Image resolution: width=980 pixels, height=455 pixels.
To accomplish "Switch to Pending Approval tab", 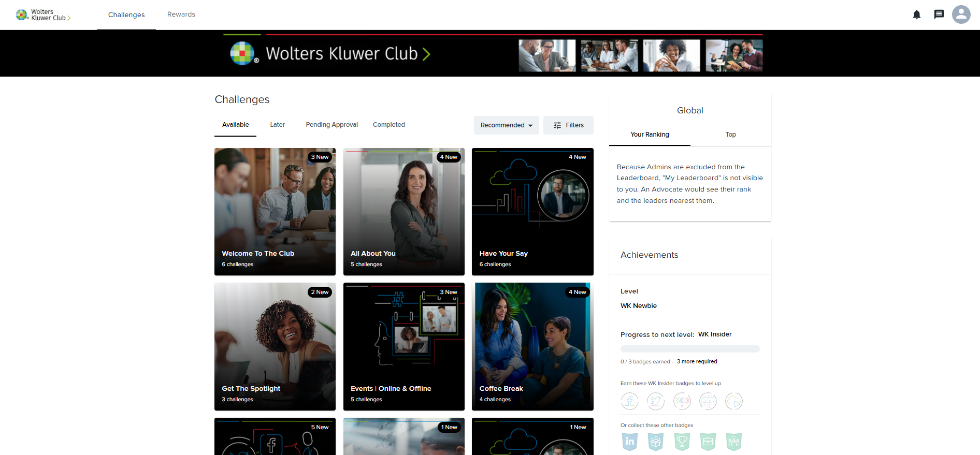I will 332,125.
